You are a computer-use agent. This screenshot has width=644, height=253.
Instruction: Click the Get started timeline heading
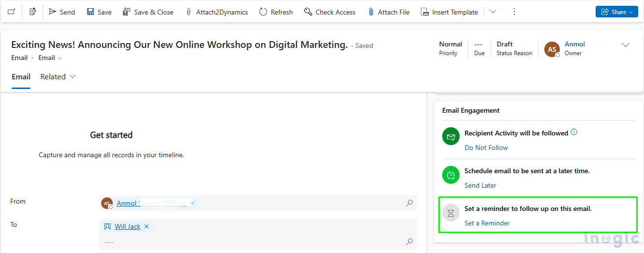tap(111, 135)
